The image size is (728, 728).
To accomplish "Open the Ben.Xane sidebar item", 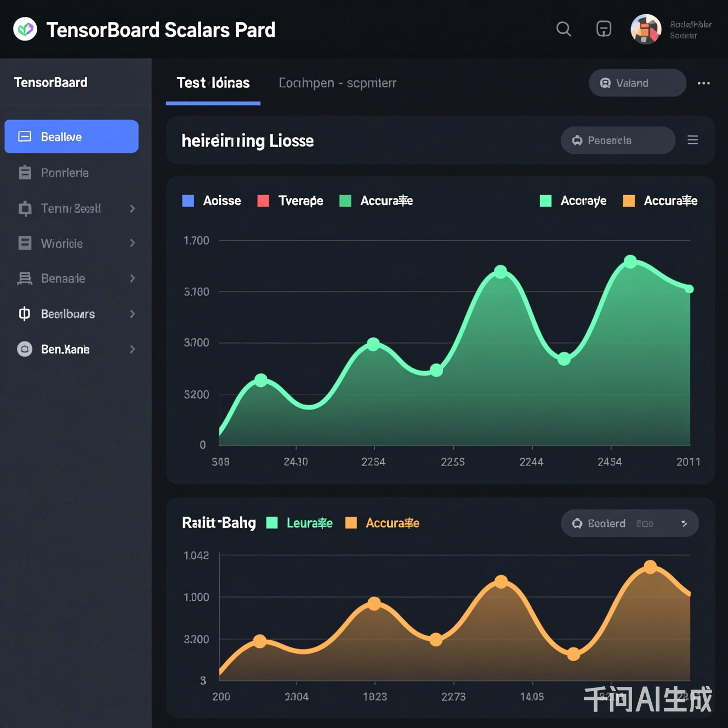I will click(71, 349).
